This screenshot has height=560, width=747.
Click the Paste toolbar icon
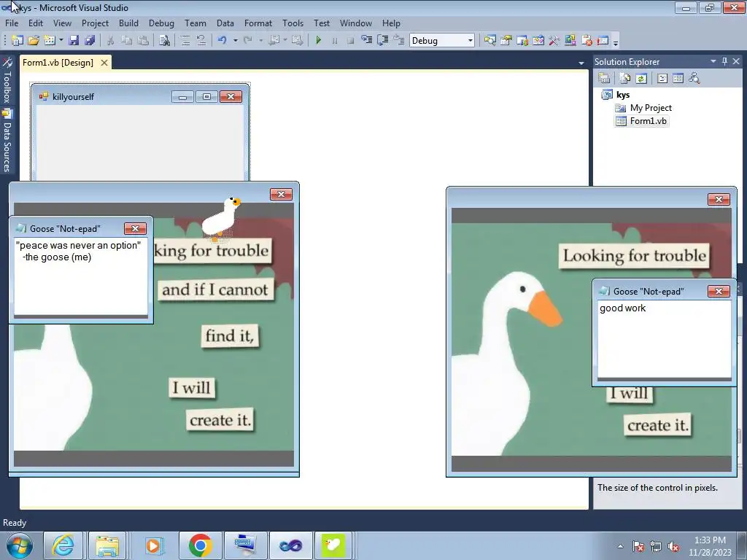tap(143, 41)
